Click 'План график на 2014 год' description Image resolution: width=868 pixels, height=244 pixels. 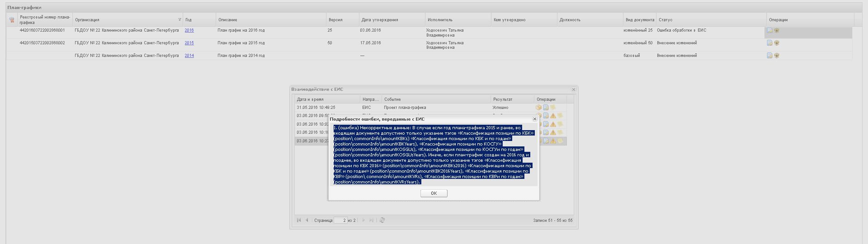tap(241, 56)
